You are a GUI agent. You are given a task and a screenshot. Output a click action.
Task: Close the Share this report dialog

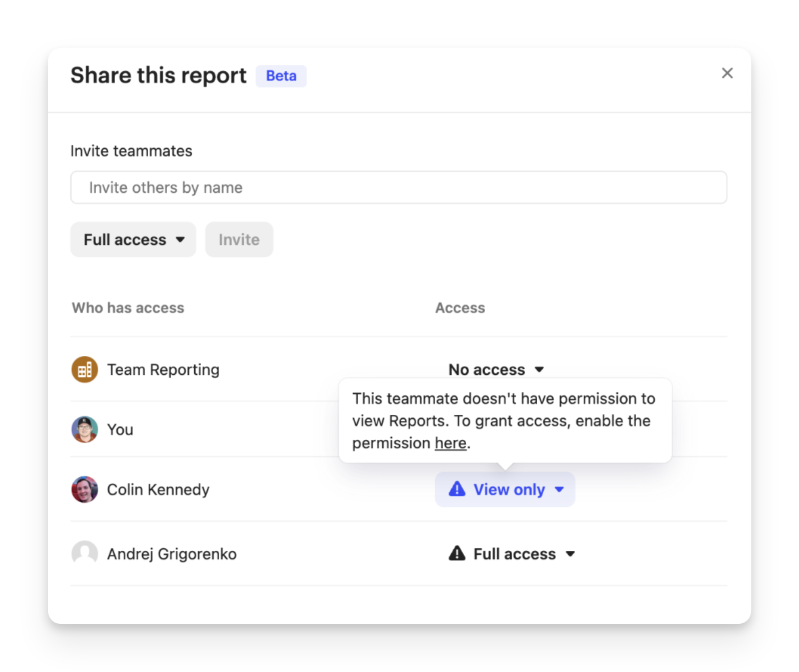[727, 73]
